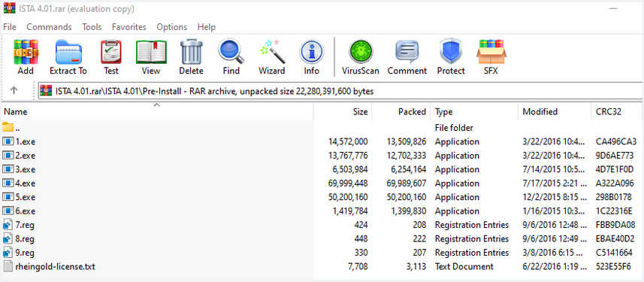Click size value 14,572,000
Image resolution: width=644 pixels, height=282 pixels.
pos(348,142)
